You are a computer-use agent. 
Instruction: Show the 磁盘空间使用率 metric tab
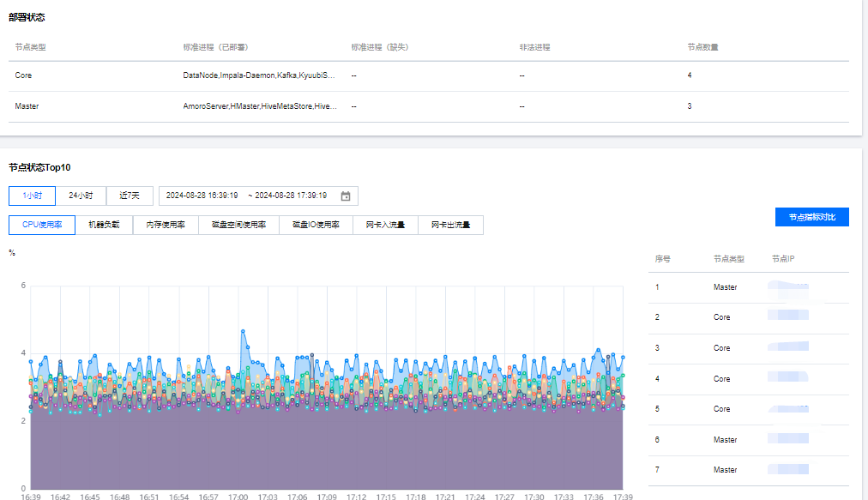coord(238,225)
